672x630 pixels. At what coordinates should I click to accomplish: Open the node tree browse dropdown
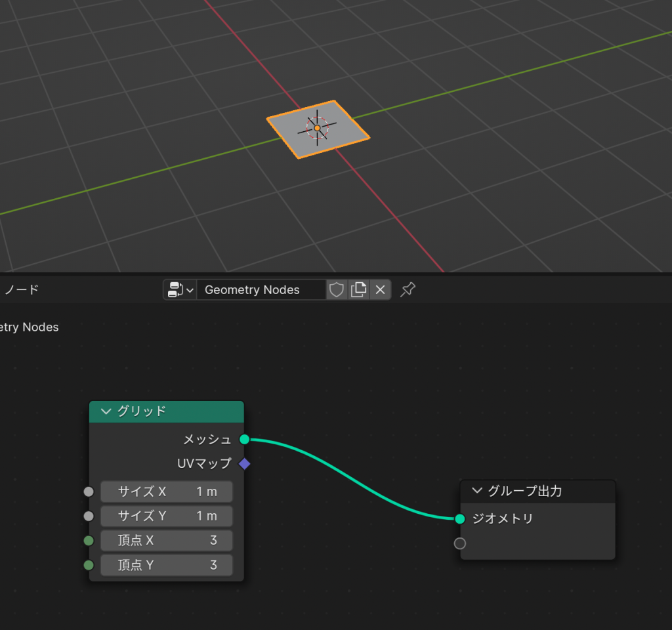(181, 289)
